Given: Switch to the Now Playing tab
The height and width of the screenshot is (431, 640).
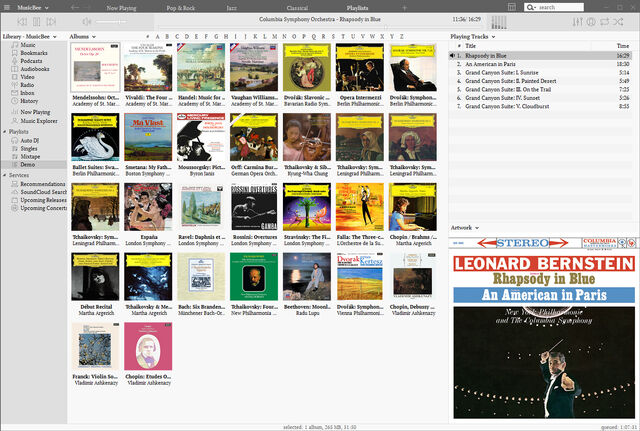Looking at the screenshot, I should pyautogui.click(x=121, y=8).
